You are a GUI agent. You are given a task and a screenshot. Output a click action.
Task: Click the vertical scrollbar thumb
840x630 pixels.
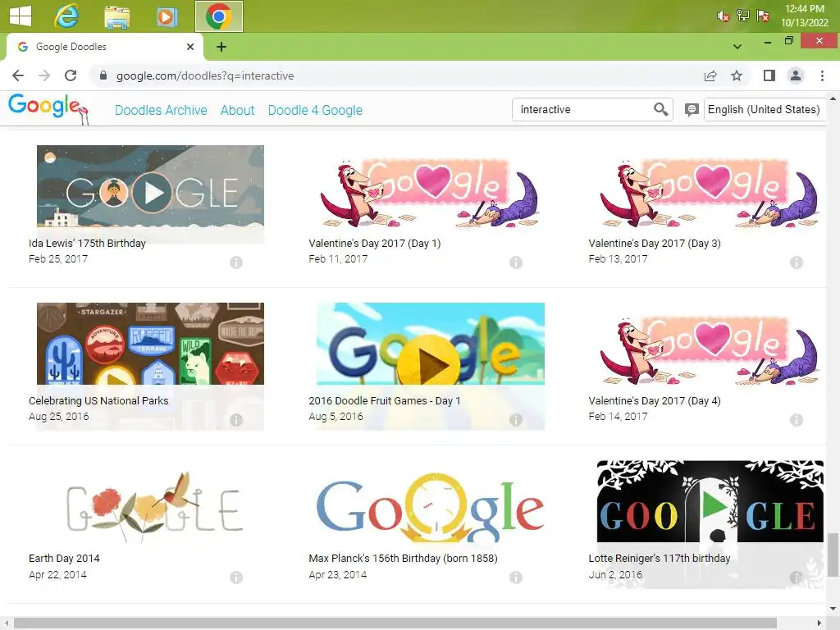tap(833, 555)
